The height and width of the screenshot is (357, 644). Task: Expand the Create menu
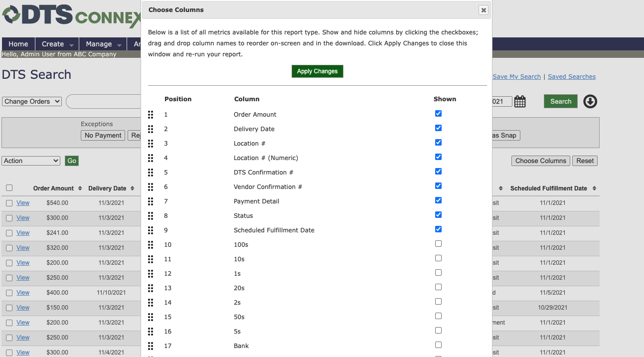point(57,44)
